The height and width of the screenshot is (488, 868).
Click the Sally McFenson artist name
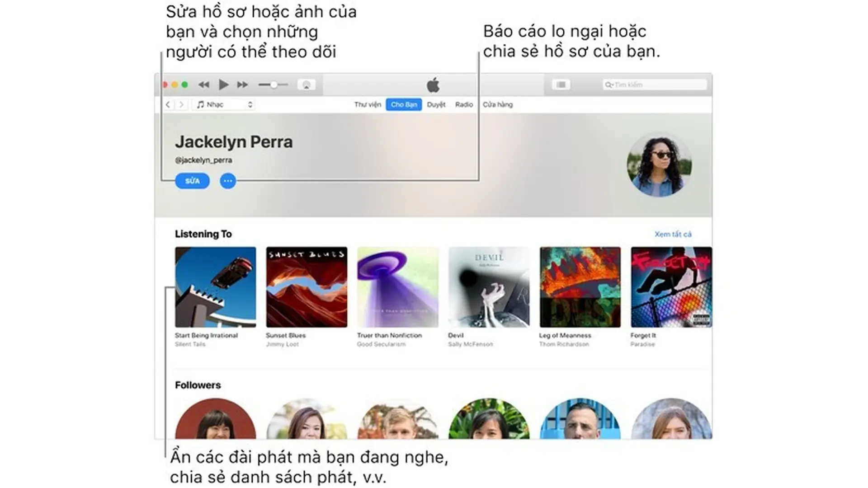[x=470, y=344]
